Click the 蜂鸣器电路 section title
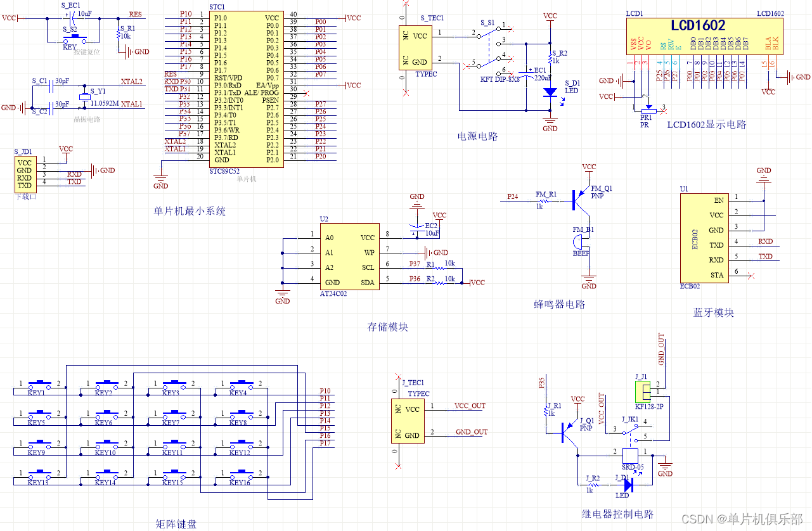812x531 pixels. point(559,304)
